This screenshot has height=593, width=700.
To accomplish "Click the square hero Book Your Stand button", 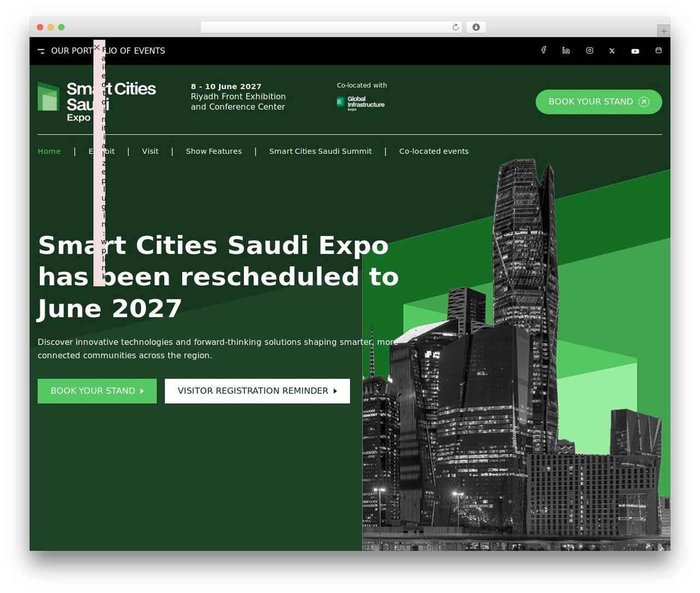I will tap(97, 391).
